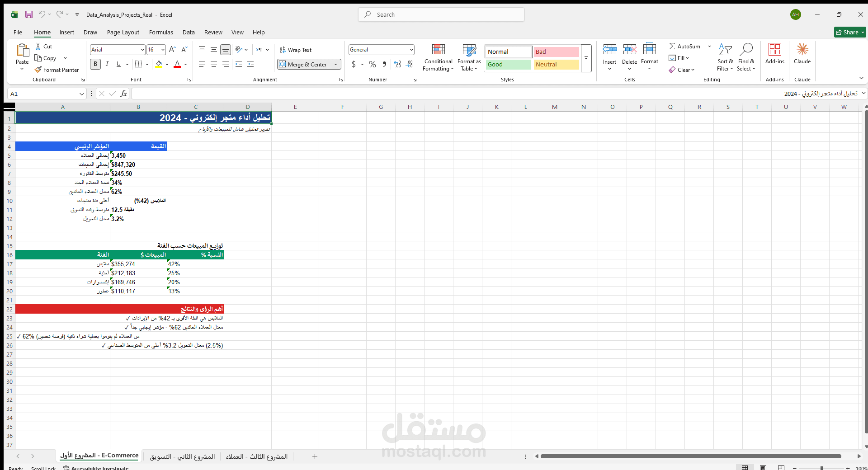Image resolution: width=868 pixels, height=470 pixels.
Task: Open Sort & Filter options
Action: click(725, 57)
